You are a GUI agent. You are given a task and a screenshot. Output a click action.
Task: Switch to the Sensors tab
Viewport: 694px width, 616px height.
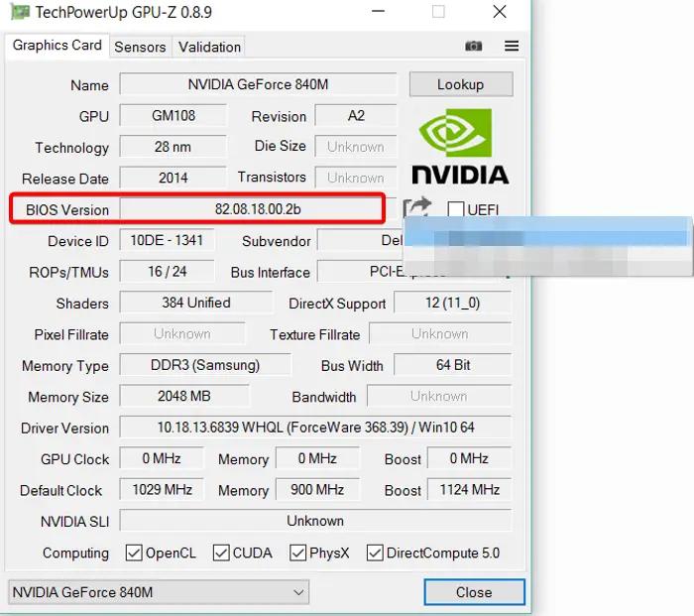[x=140, y=47]
